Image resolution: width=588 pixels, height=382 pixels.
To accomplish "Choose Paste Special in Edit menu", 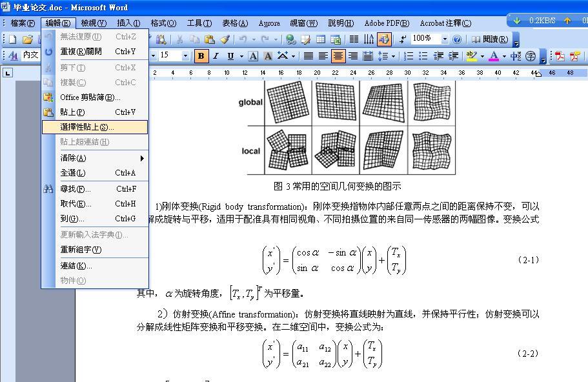I will pyautogui.click(x=95, y=127).
